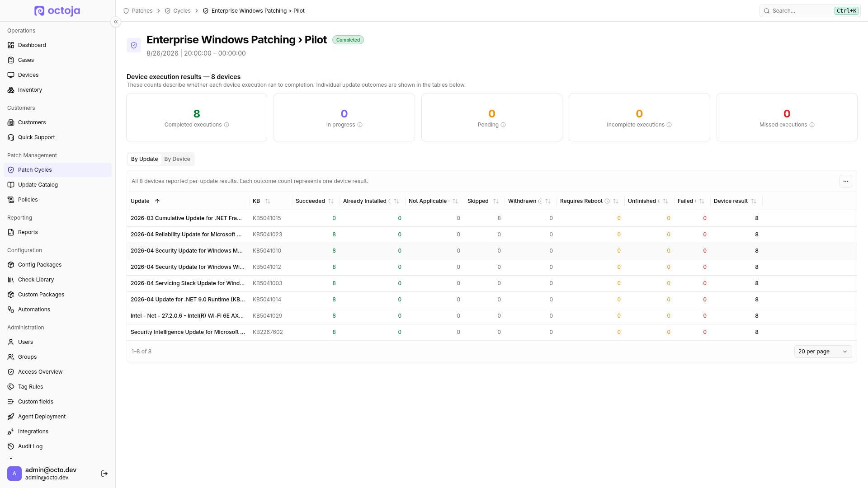The height and width of the screenshot is (488, 868).
Task: Click the Enterprise Windows Patching > Pilot breadcrumb
Action: [254, 11]
